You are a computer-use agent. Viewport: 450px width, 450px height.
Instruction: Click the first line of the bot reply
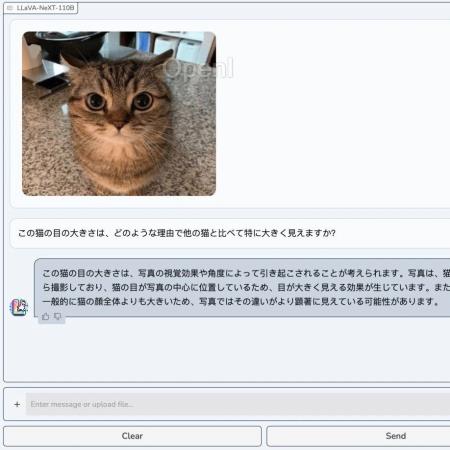click(x=246, y=273)
